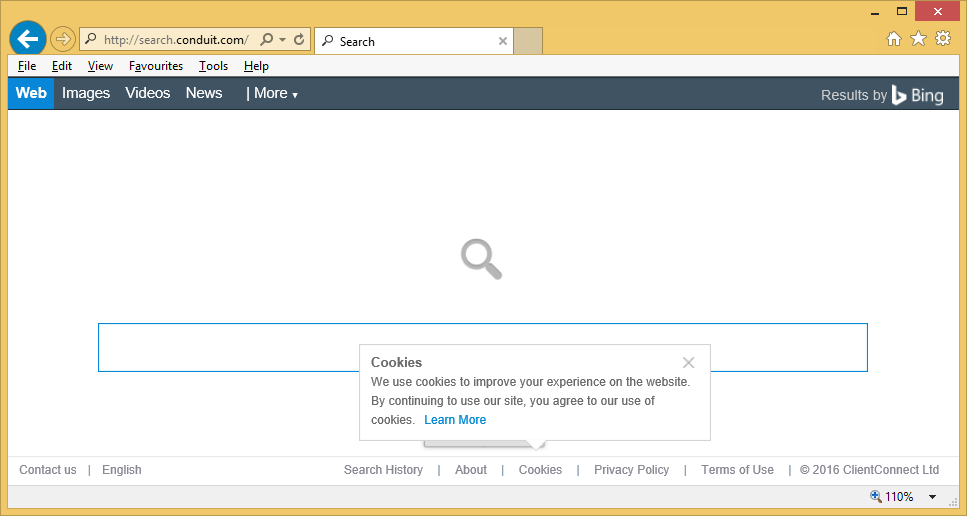
Task: Open the Tools gear icon
Action: tap(943, 39)
